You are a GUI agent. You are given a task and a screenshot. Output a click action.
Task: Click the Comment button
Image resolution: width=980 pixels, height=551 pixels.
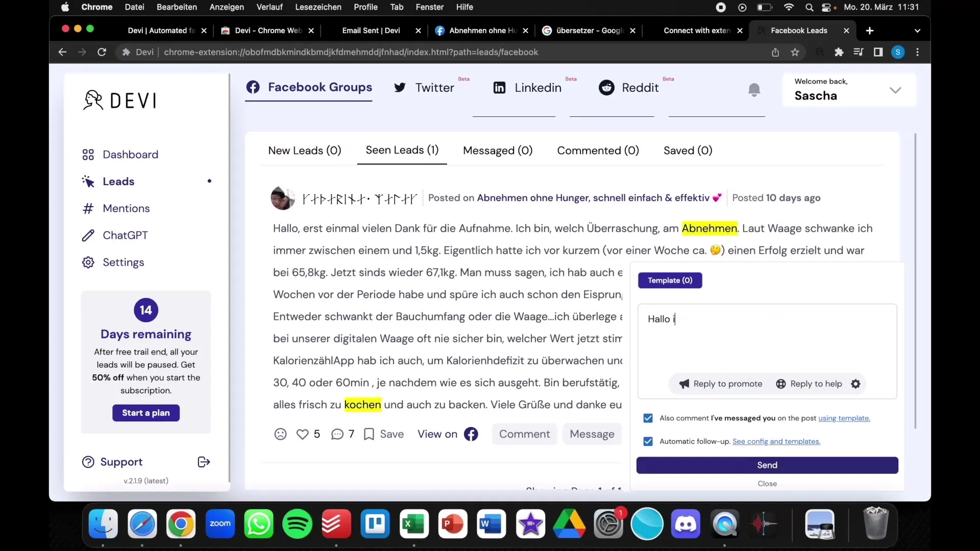524,434
